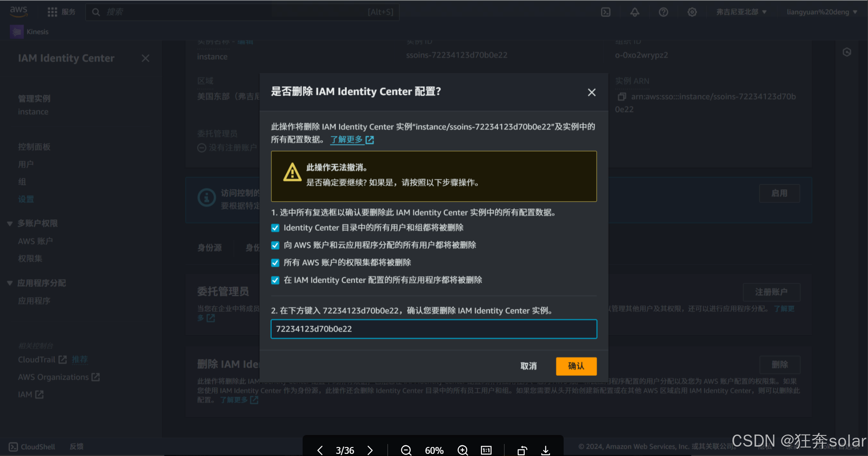Open the notifications bell icon
This screenshot has width=868, height=456.
coord(635,12)
